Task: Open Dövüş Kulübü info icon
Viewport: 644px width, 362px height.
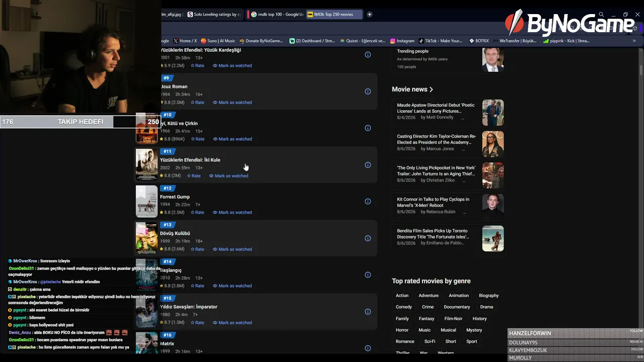Action: point(368,238)
